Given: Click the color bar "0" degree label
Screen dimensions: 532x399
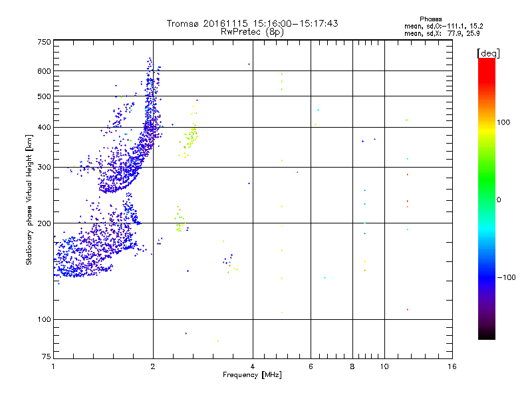Looking at the screenshot, I should pos(499,200).
